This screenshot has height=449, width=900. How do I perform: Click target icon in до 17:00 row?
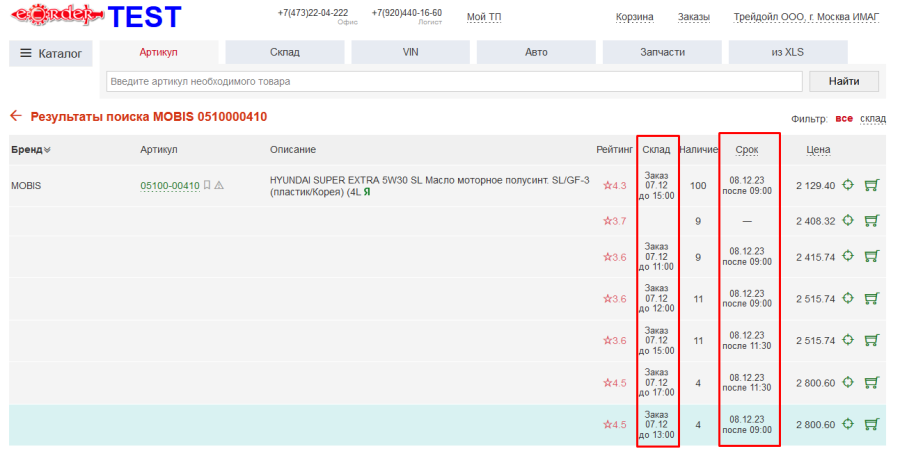point(848,382)
